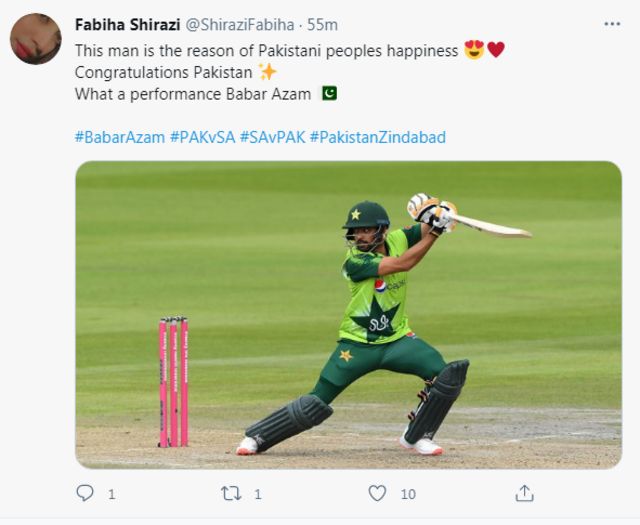Click the like count of 10

pos(408,493)
